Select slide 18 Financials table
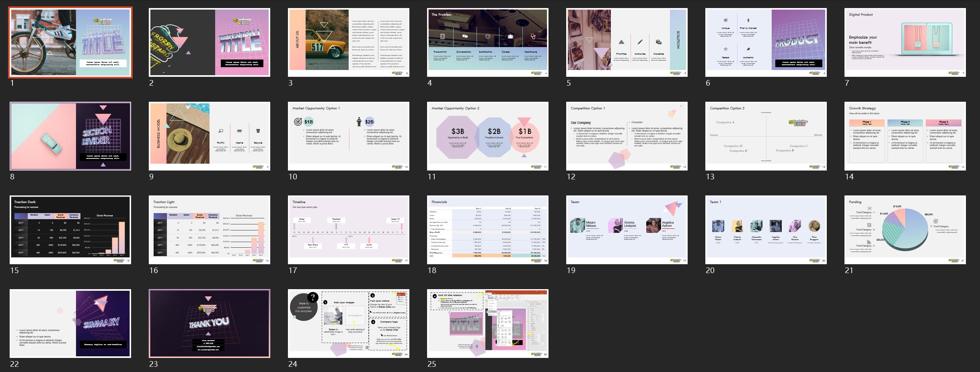 point(488,230)
